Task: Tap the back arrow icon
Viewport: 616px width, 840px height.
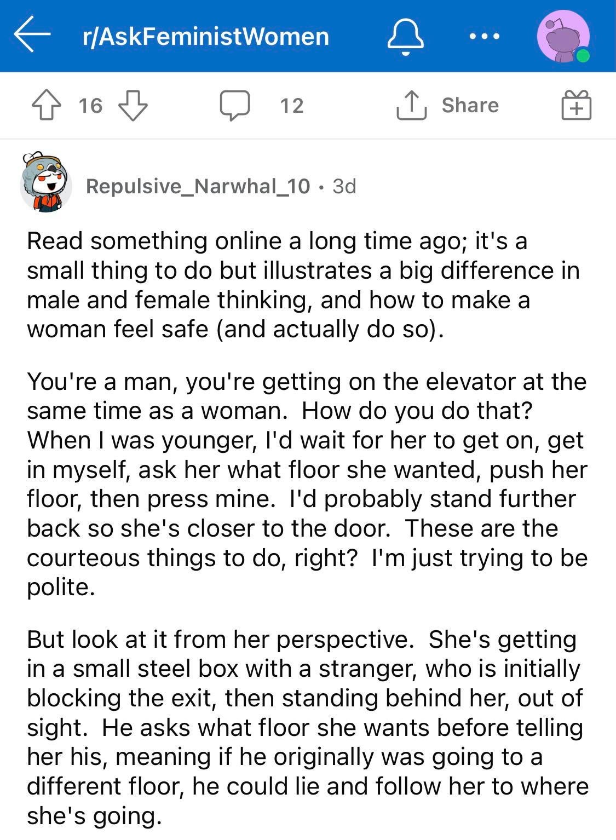Action: 32,34
